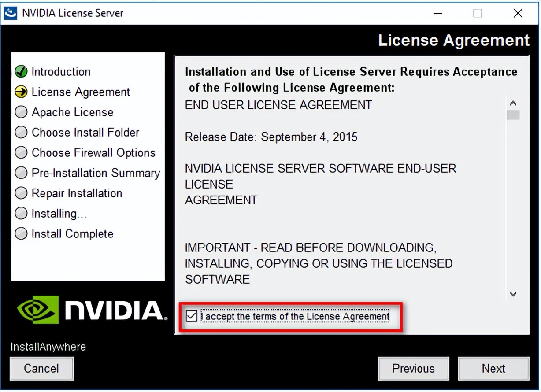This screenshot has height=392, width=541.
Task: Select the Choose Install Folder step label
Action: point(85,132)
